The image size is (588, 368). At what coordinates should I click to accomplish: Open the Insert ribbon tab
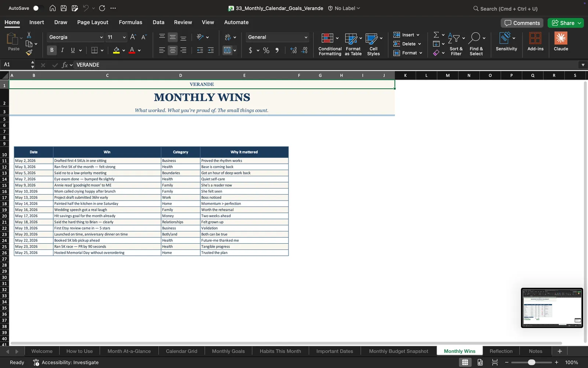36,22
